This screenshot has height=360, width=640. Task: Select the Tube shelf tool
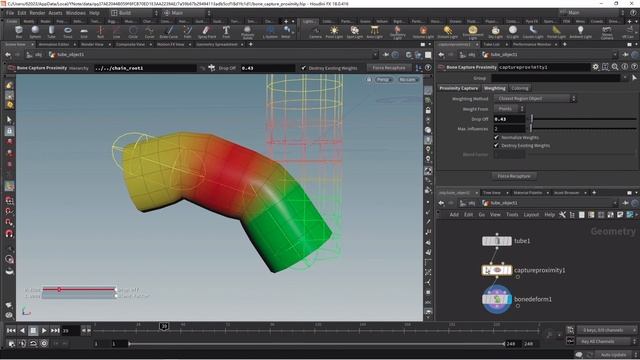(x=51, y=32)
